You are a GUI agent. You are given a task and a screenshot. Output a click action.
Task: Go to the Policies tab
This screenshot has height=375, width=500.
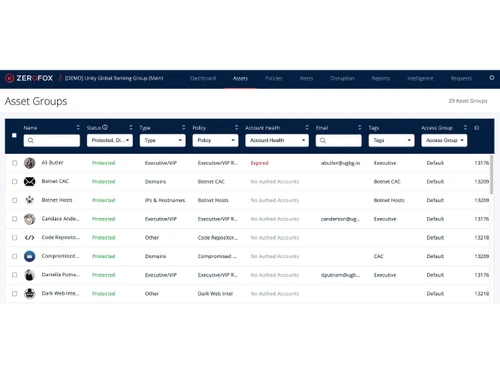click(x=274, y=78)
